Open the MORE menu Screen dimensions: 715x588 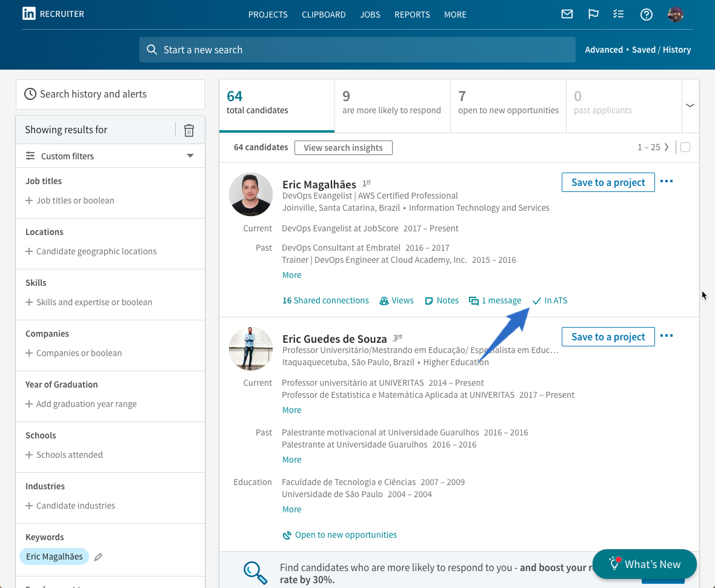(455, 15)
